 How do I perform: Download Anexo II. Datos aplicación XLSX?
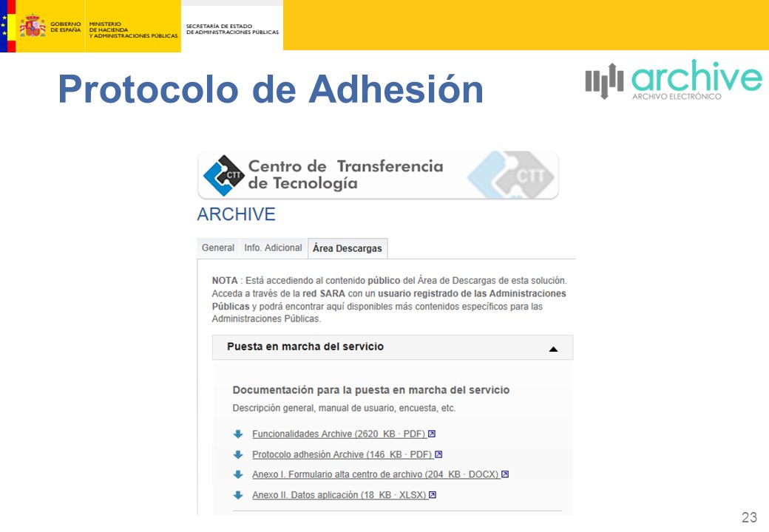click(x=339, y=495)
